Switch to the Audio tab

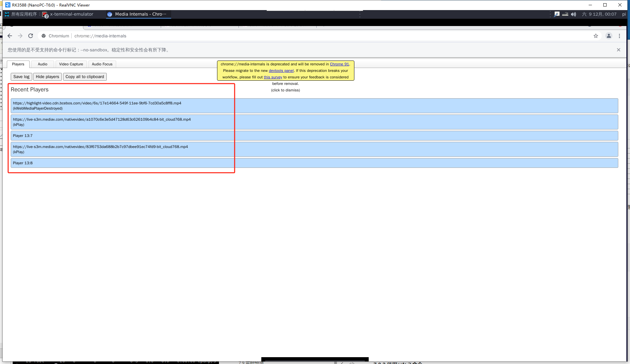(42, 64)
